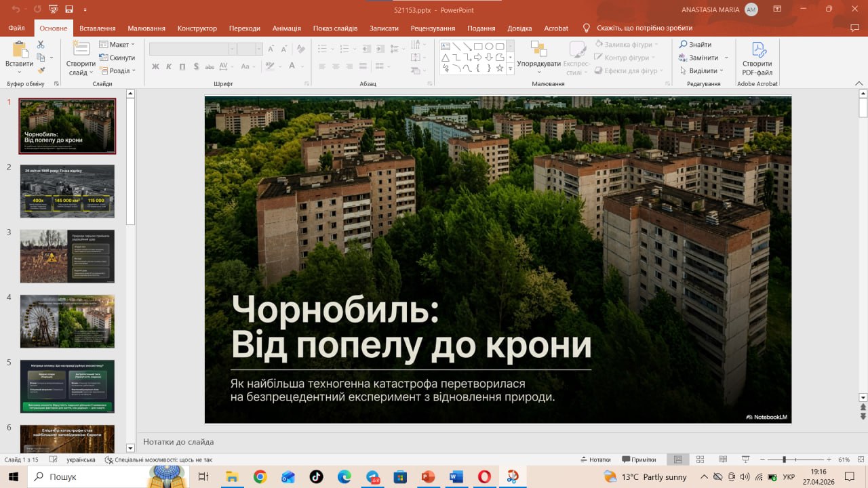Screen dimensions: 868x488
Task: Select the Format Painter brush icon
Action: coord(41,70)
